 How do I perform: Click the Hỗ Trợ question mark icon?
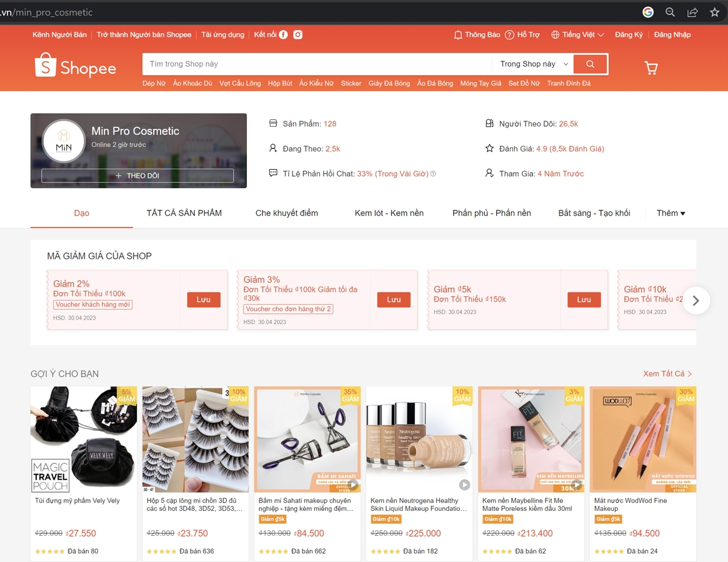509,35
